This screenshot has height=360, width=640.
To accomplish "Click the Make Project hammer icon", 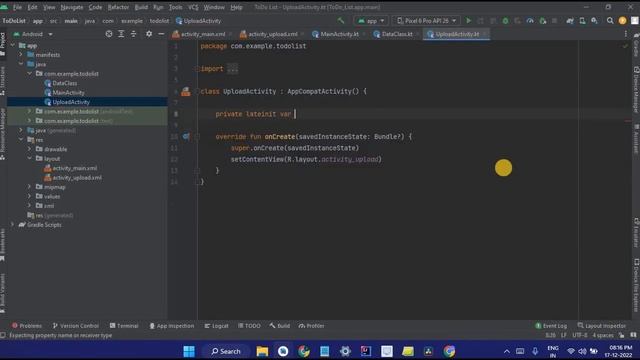I will (341, 20).
